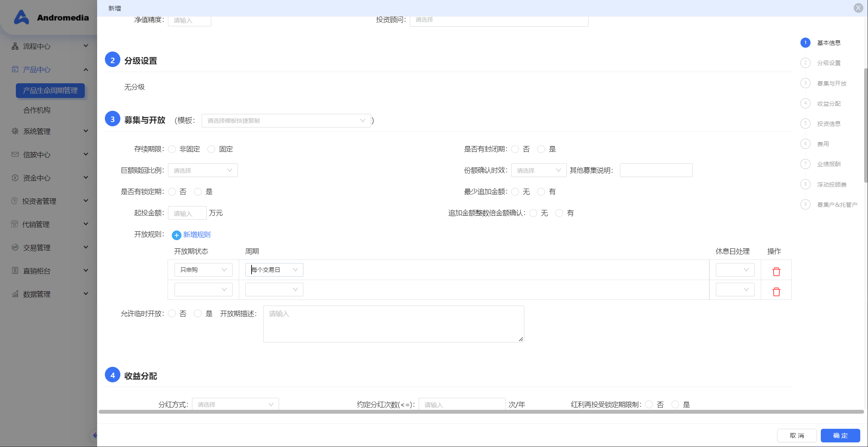Collapse the 产品中心 menu
This screenshot has width=868, height=447.
[86, 69]
